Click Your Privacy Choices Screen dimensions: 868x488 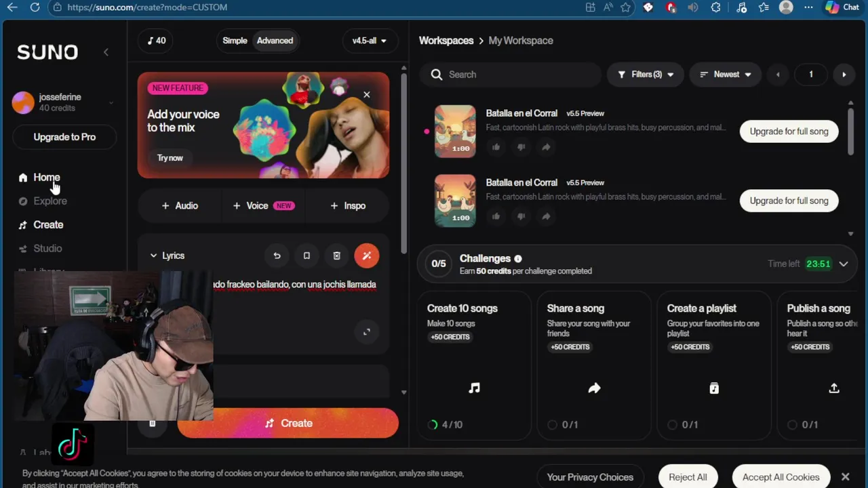point(590,477)
